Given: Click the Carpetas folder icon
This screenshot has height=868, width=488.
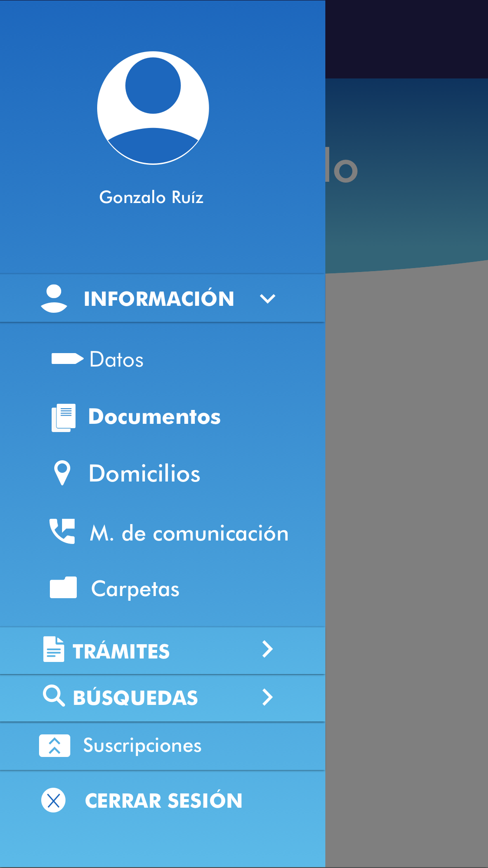Looking at the screenshot, I should tap(63, 588).
